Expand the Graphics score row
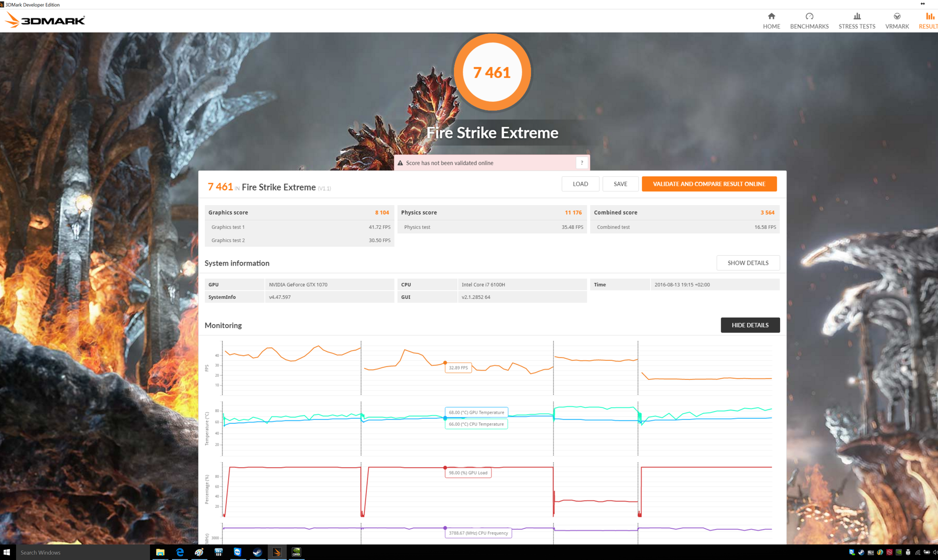 click(299, 212)
